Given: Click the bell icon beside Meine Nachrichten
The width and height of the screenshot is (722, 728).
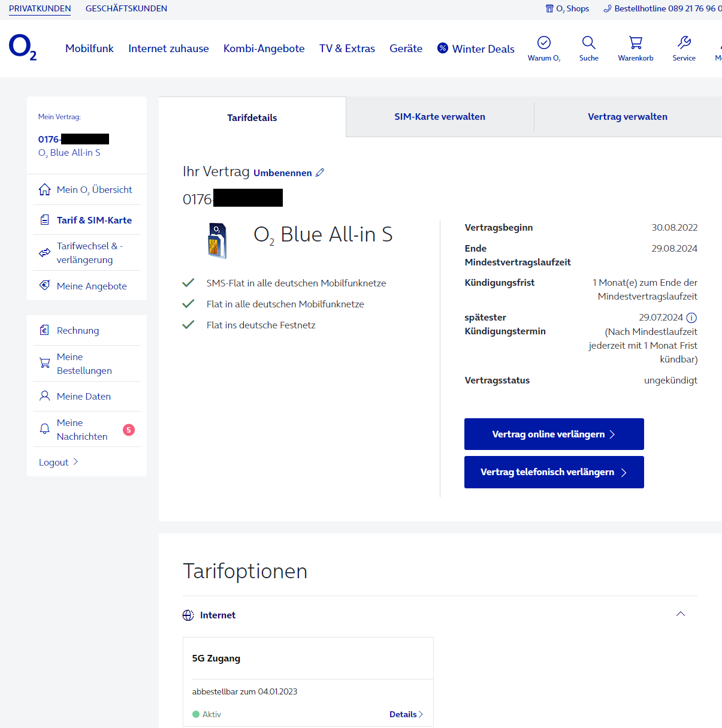Looking at the screenshot, I should [x=44, y=429].
